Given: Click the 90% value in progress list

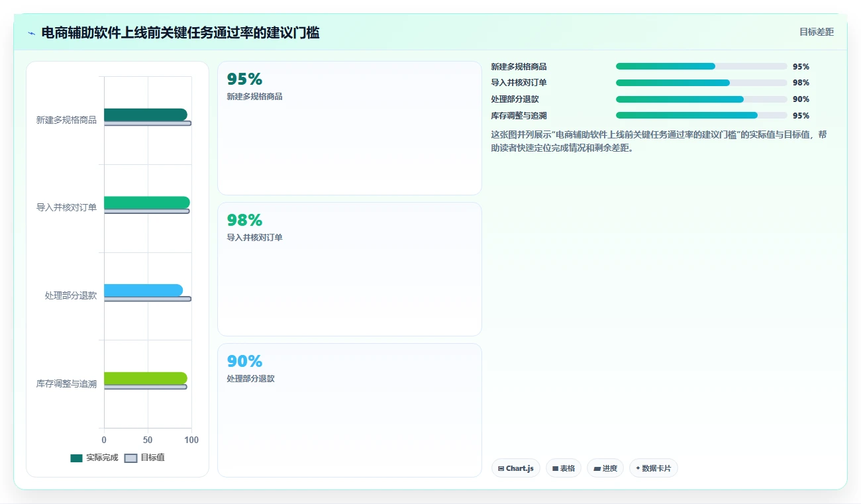Looking at the screenshot, I should pyautogui.click(x=801, y=99).
